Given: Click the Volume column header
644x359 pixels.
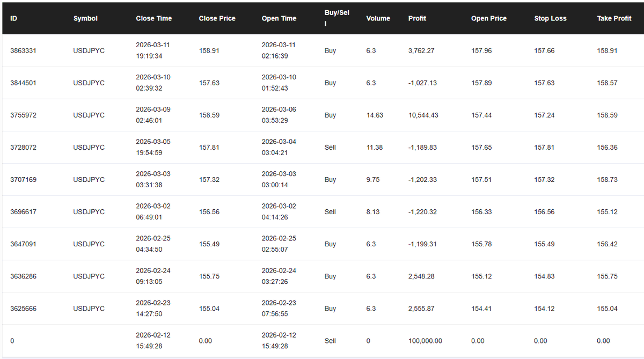Looking at the screenshot, I should (x=378, y=18).
